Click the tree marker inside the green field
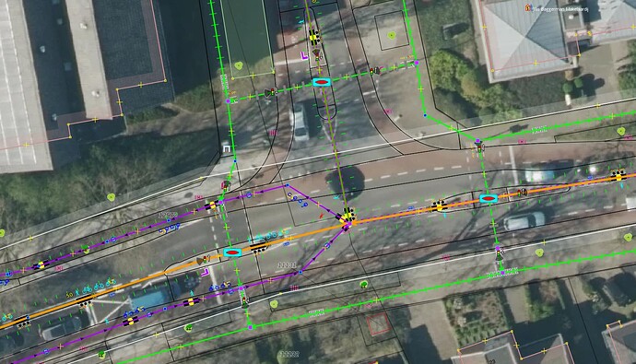The height and width of the screenshot is (364, 636). click(x=239, y=65)
